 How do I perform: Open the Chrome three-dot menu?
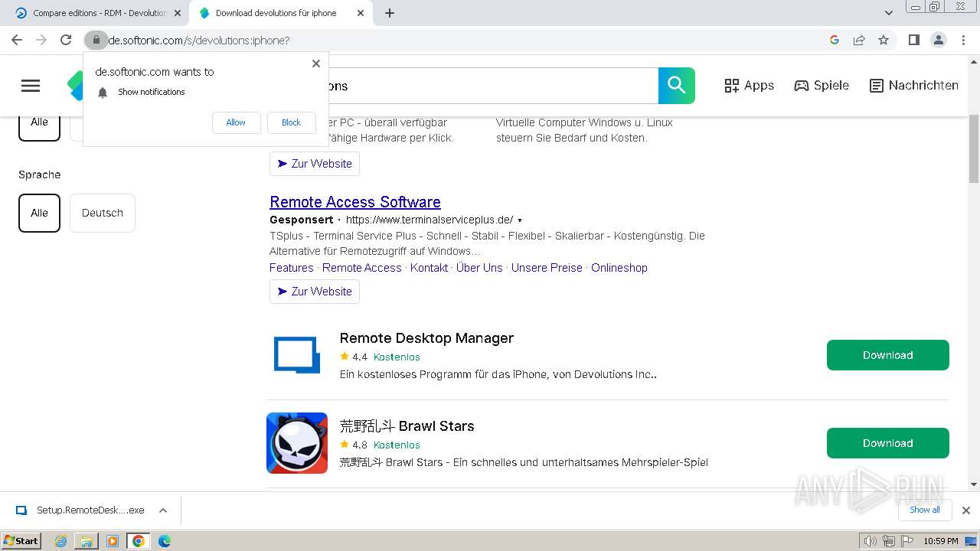[963, 40]
